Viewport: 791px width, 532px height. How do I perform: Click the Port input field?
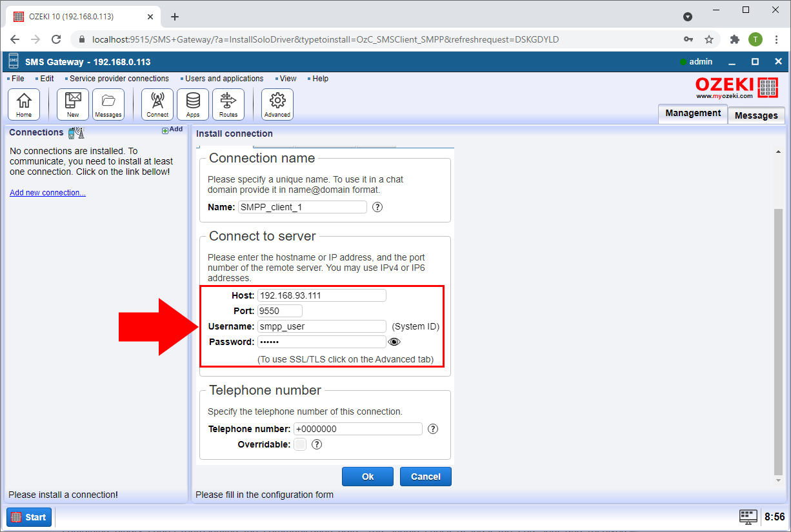point(279,311)
